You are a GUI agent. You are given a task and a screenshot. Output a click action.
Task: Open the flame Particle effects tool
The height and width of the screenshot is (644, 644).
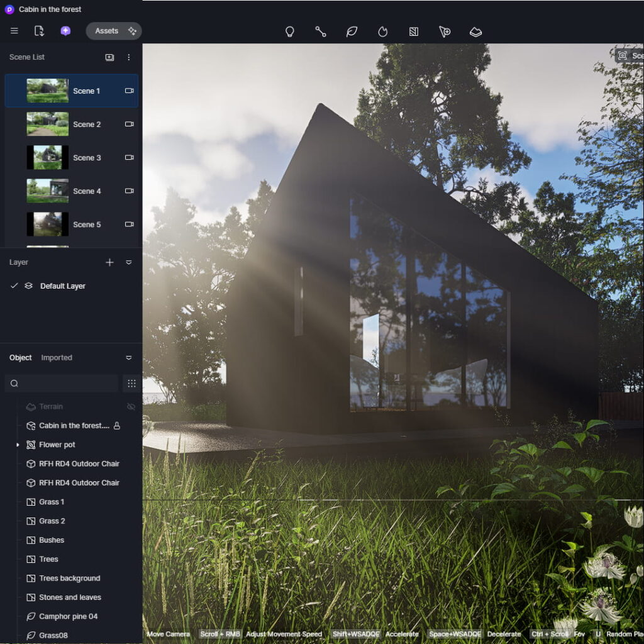382,31
